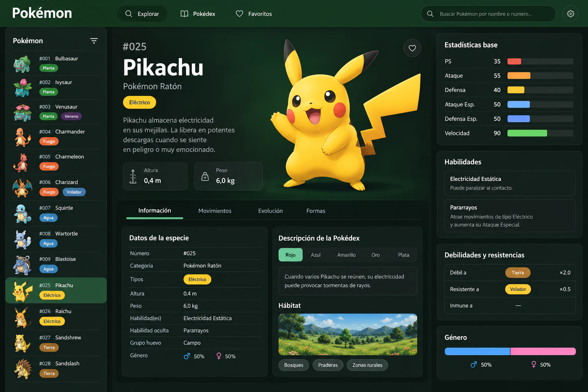Image resolution: width=588 pixels, height=392 pixels.
Task: Click the Raichu sprite icon
Action: pos(22,317)
